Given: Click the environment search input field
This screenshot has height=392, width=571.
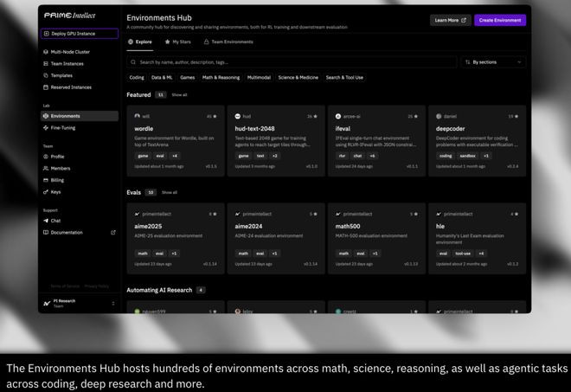Looking at the screenshot, I should (294, 62).
